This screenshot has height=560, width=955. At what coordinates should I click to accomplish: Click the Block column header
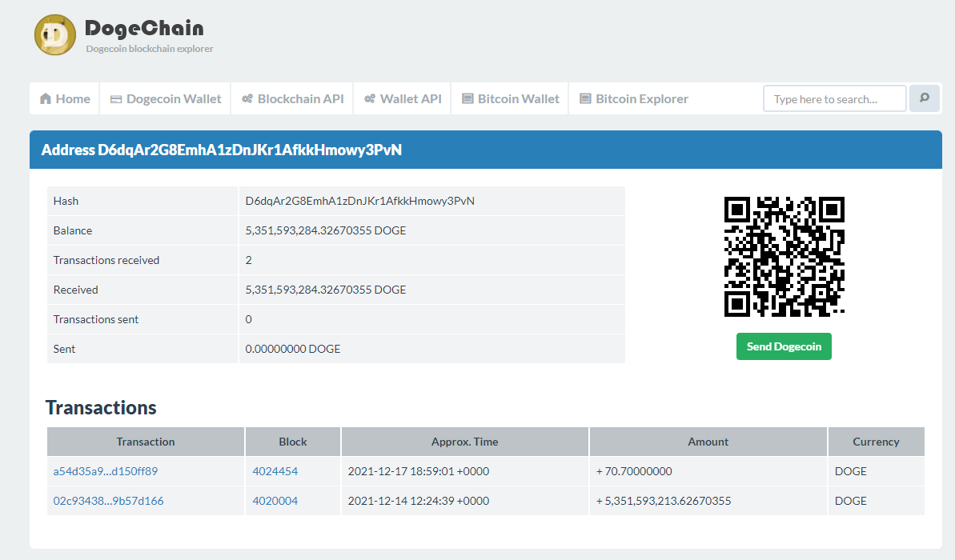point(293,442)
